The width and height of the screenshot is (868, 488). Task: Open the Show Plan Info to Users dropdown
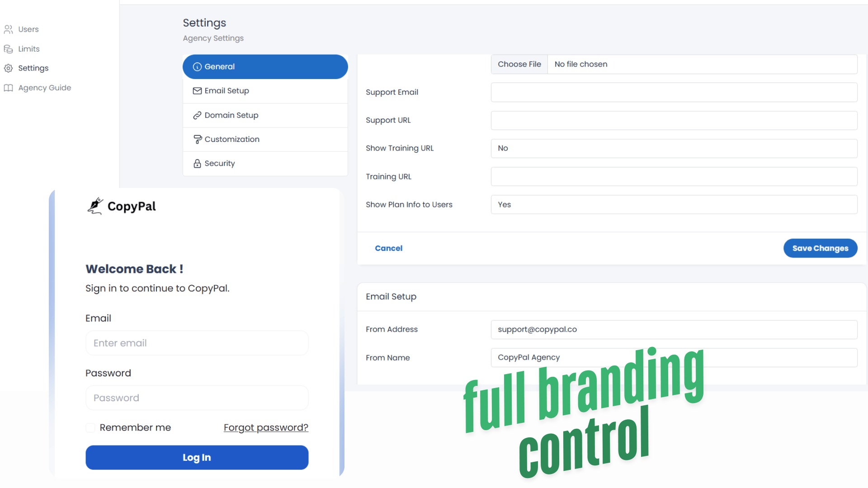pyautogui.click(x=674, y=205)
